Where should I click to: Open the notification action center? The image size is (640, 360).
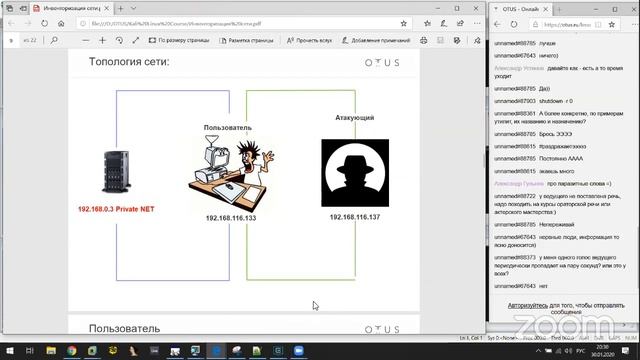point(625,351)
